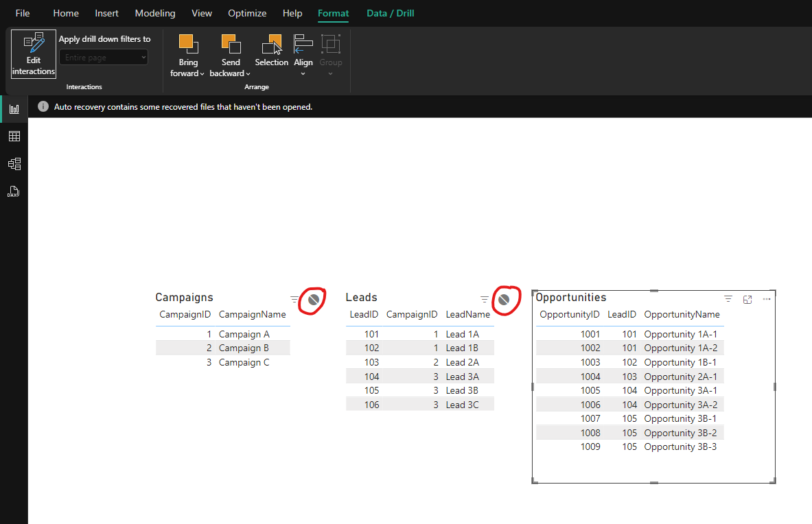Select the Lead 2A cell
Viewport: 812px width, 524px height.
coord(462,363)
